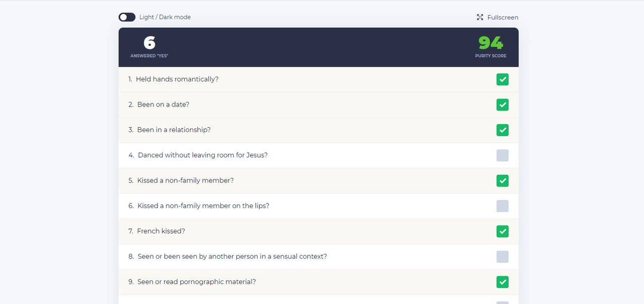Toggle the Light / Dark mode switch
Screen dimensions: 644x304
pos(127,17)
